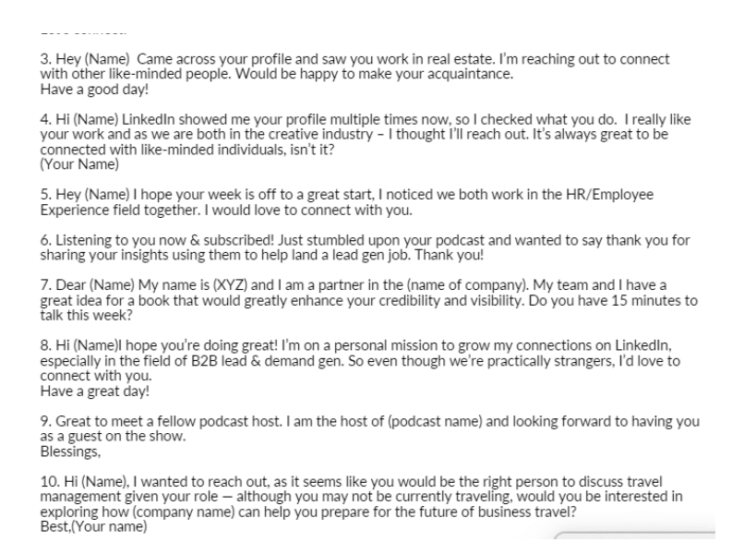Click the "(podcast name)" placeholder
This screenshot has width=756, height=554.
(x=435, y=421)
